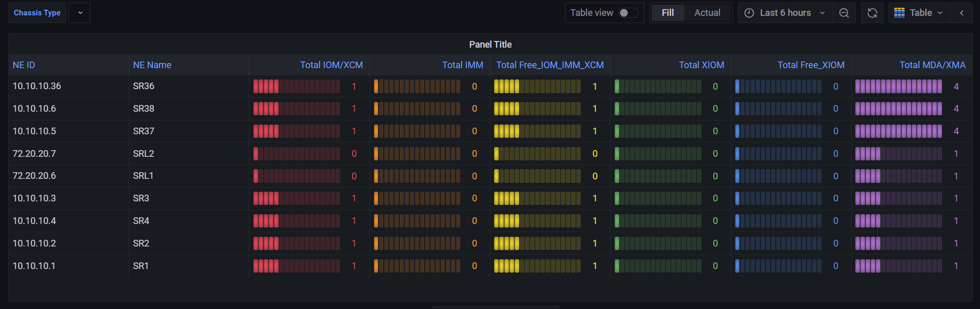Click the blue Free_XIOM gauge for SR1

[x=778, y=266]
